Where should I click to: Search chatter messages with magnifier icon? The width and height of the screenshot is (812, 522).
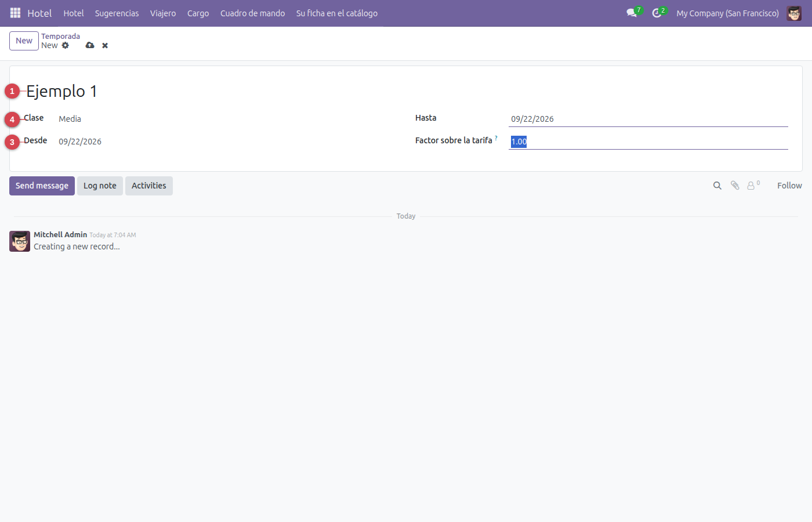tap(717, 186)
